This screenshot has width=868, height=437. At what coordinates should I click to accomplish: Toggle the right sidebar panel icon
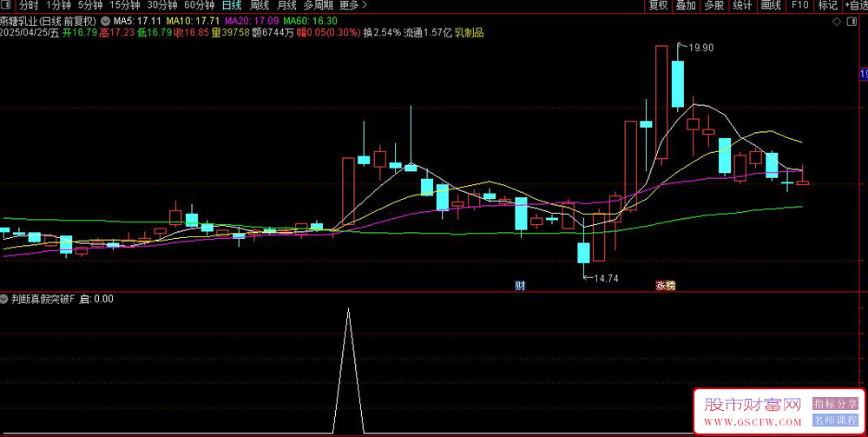851,22
